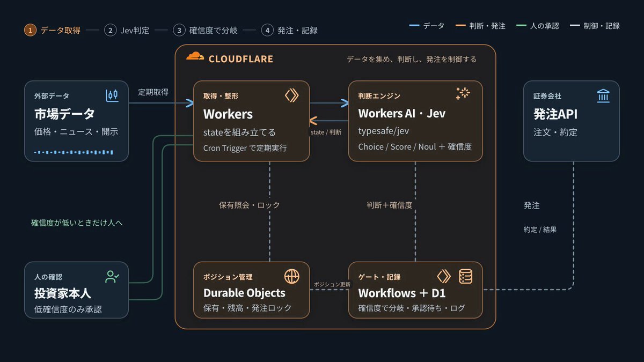Click the ゲート・記録 card label
Screen dimensions: 644x362
pyautogui.click(x=379, y=277)
